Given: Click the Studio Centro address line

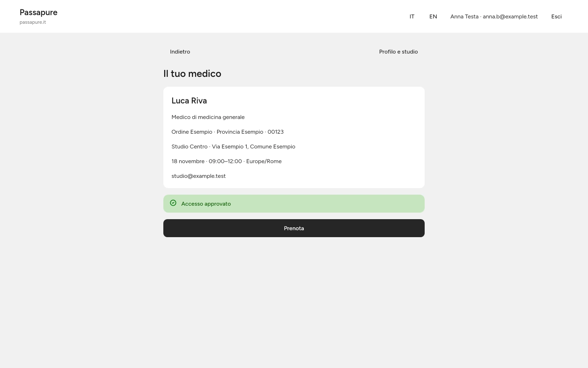Looking at the screenshot, I should [233, 146].
